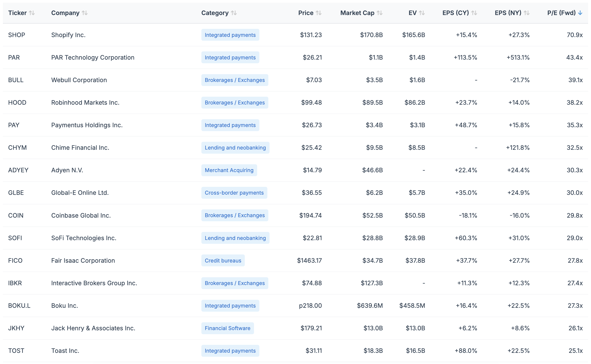Click the P/E (Fwd) column header
The image size is (591, 364).
pyautogui.click(x=561, y=13)
